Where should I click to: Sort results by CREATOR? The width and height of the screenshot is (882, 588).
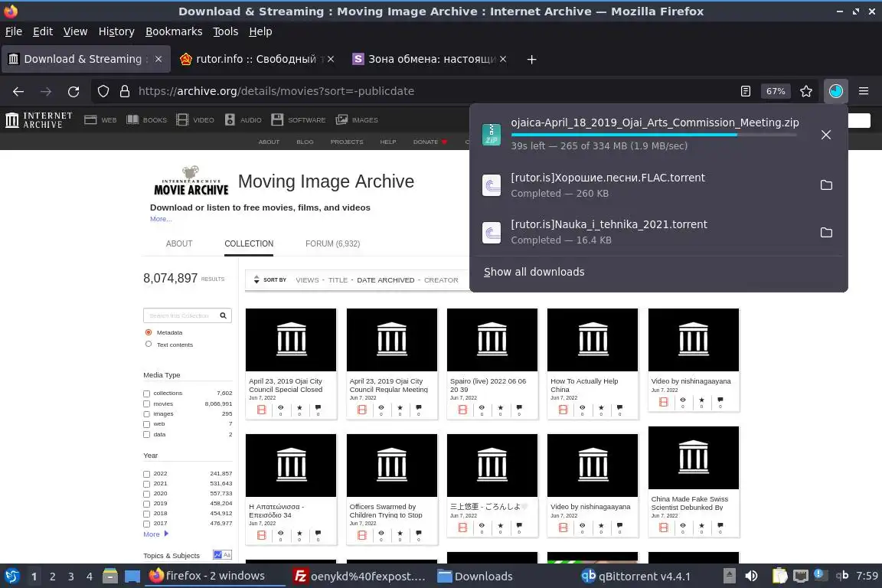pyautogui.click(x=441, y=279)
